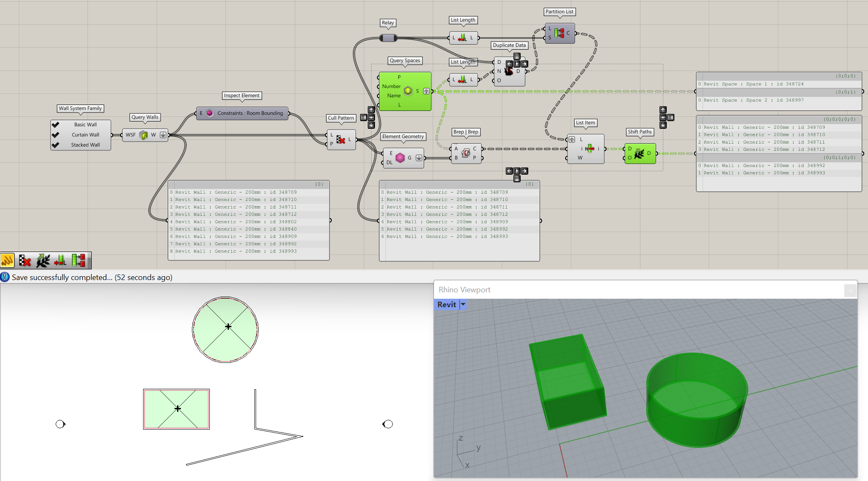This screenshot has height=481, width=868.
Task: Click the List Length icon in markov toolbar
Action: point(61,260)
